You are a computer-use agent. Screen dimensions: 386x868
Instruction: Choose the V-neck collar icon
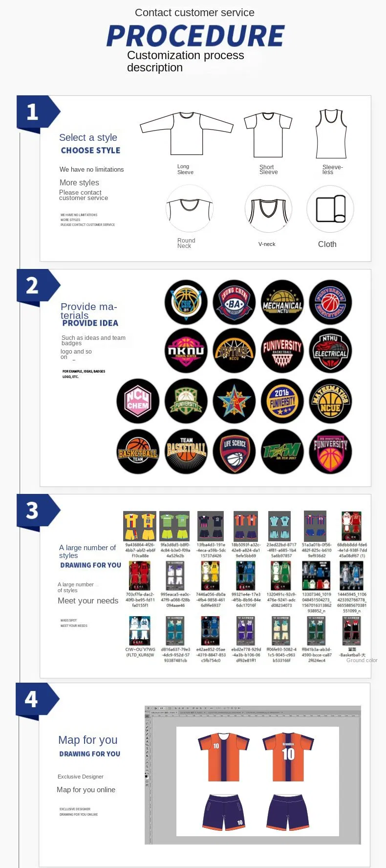click(x=268, y=209)
